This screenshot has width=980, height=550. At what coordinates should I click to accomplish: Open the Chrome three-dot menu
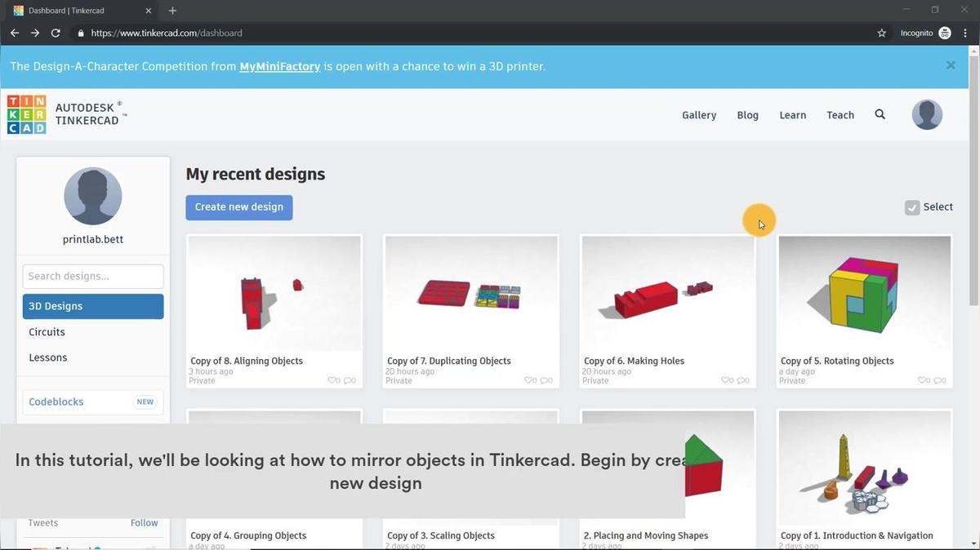coord(965,33)
